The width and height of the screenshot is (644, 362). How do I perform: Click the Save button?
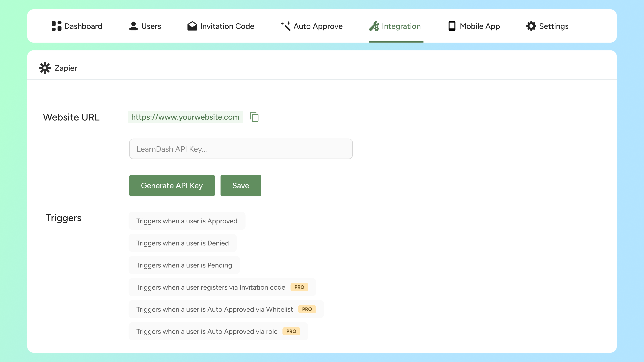point(240,185)
